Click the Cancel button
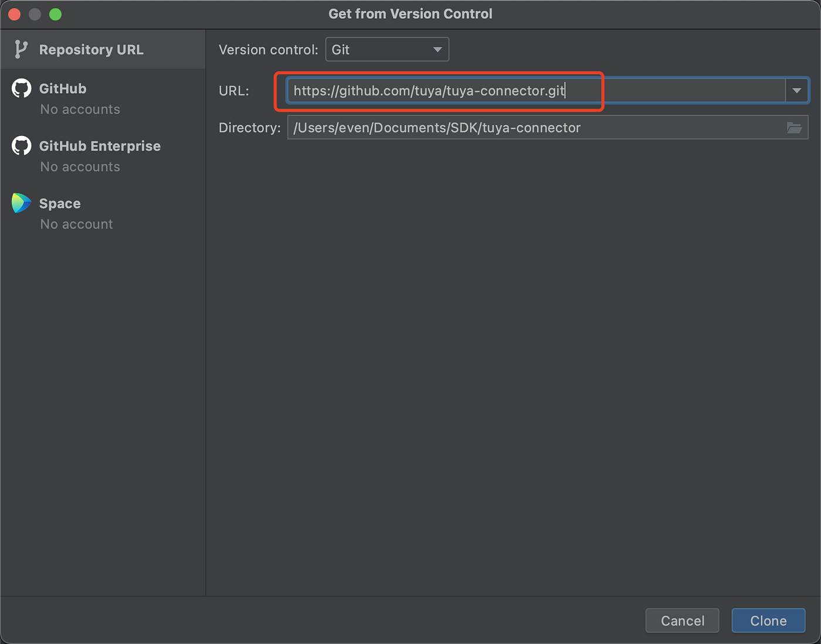This screenshot has width=821, height=644. coord(682,621)
